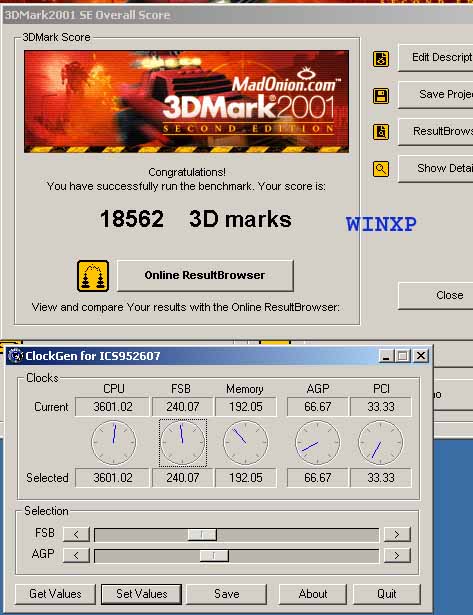Image resolution: width=473 pixels, height=615 pixels.
Task: Click the Current AGP value 66.67
Action: tap(318, 407)
